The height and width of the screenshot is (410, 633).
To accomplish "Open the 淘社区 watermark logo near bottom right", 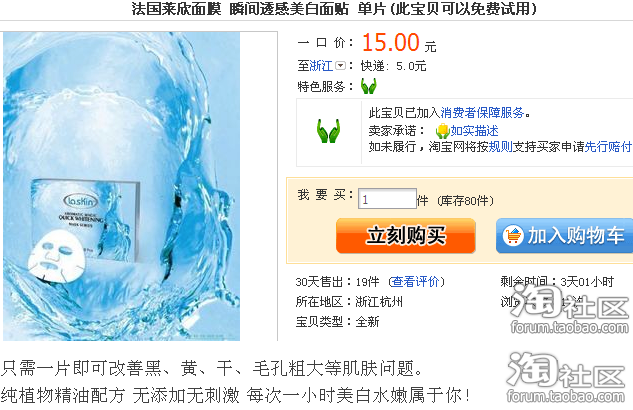I will (566, 377).
